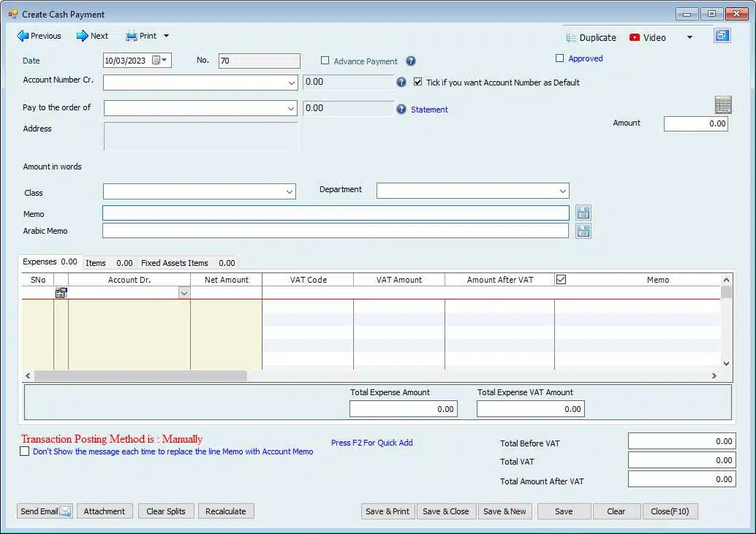The image size is (756, 534).
Task: Open the Statement link
Action: (x=429, y=110)
